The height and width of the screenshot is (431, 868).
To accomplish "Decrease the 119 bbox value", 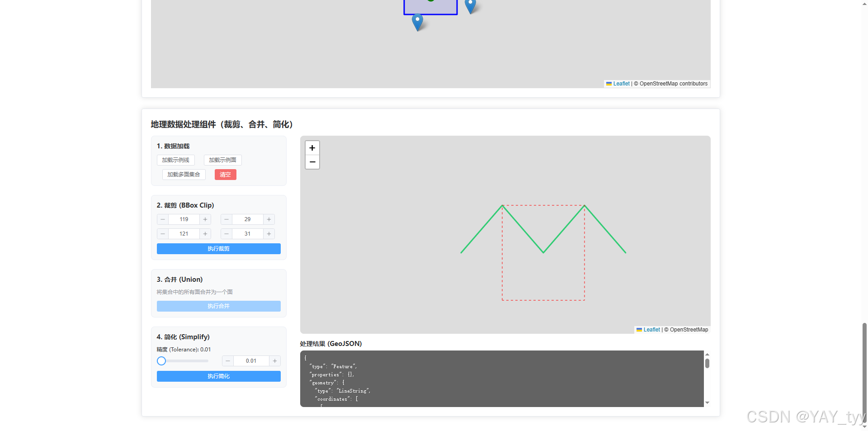I will [x=163, y=219].
